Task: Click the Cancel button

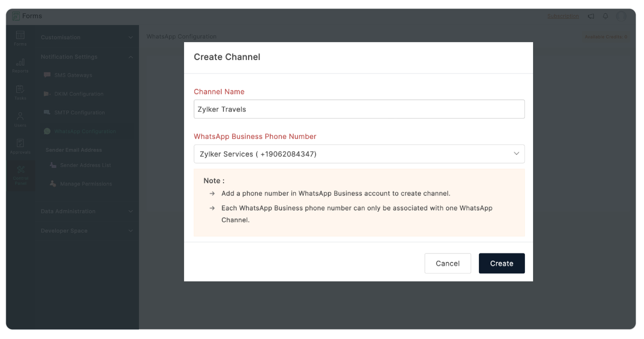Action: (x=447, y=263)
